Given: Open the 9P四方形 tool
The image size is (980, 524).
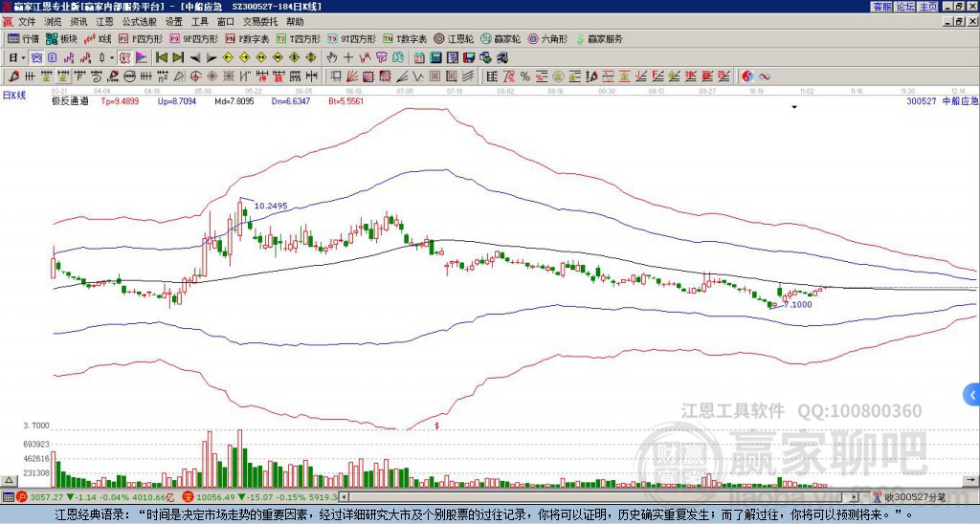Looking at the screenshot, I should pos(193,38).
